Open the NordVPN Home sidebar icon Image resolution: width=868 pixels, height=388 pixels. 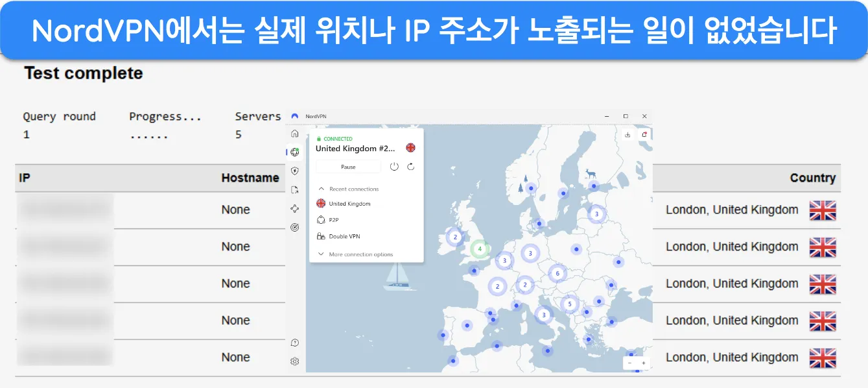[x=295, y=134]
